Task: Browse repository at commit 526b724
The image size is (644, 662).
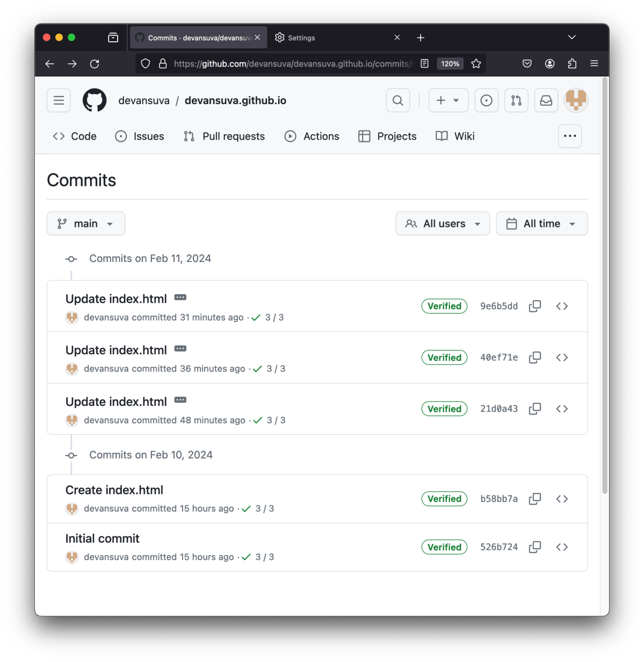Action: [562, 547]
